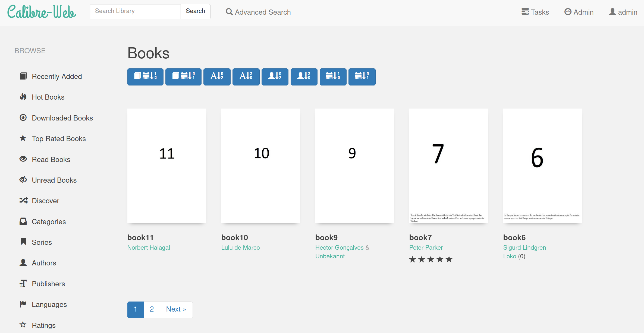The width and height of the screenshot is (644, 333).
Task: View Top Rated Books
Action: (x=59, y=138)
